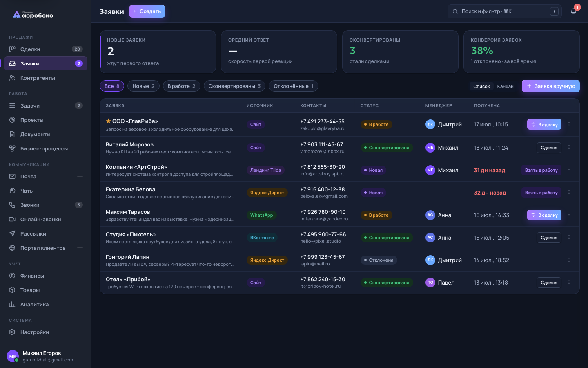The height and width of the screenshot is (368, 588).
Task: Click the Документы file icon
Action: pos(12,134)
